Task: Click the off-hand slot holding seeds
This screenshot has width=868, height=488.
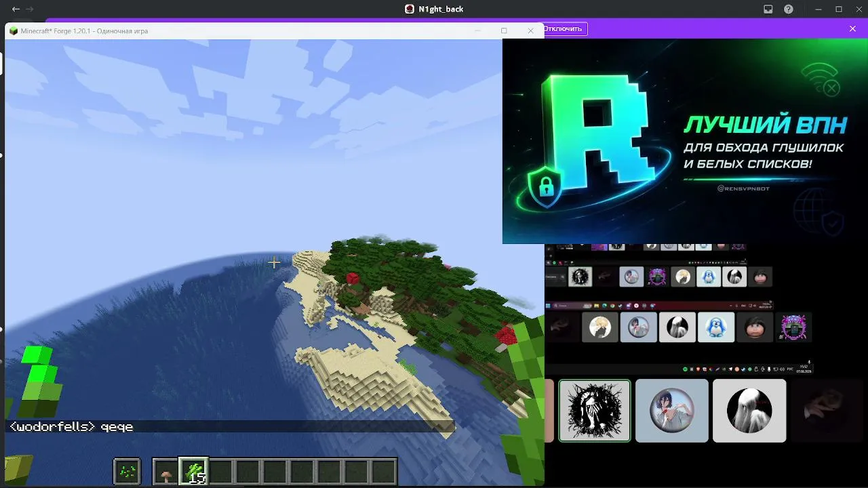Action: [x=127, y=472]
